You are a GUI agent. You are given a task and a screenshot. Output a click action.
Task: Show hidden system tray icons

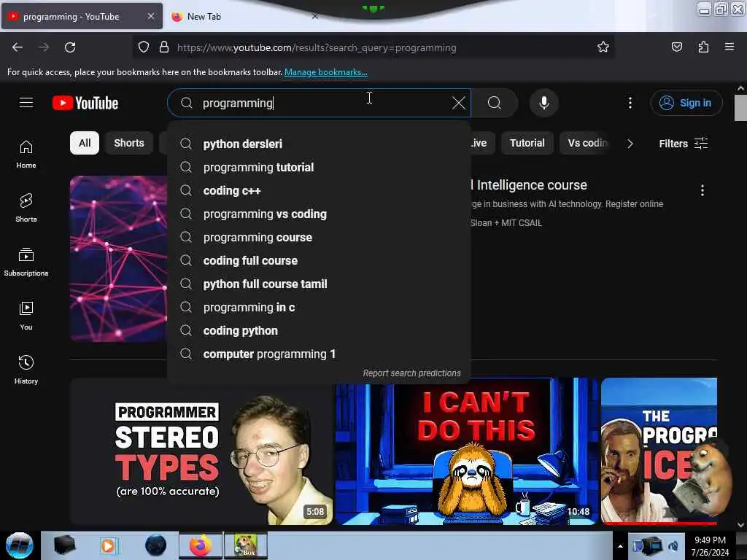[620, 546]
